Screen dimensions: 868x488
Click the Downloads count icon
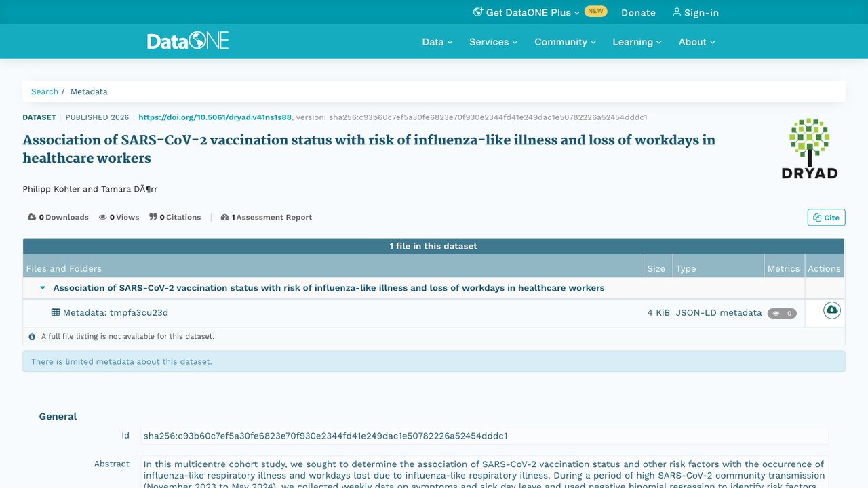(32, 217)
